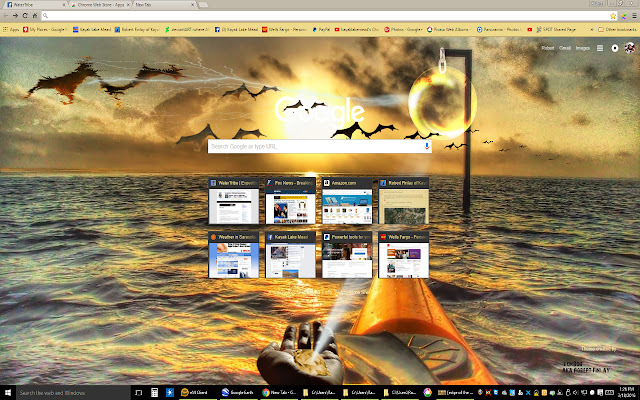Click the Search the web and Windows box

(73, 393)
